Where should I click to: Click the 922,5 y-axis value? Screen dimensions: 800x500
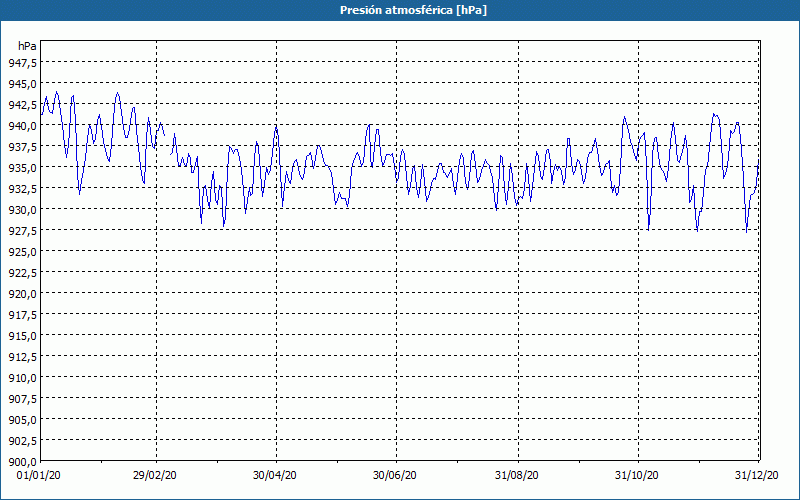[x=22, y=272]
